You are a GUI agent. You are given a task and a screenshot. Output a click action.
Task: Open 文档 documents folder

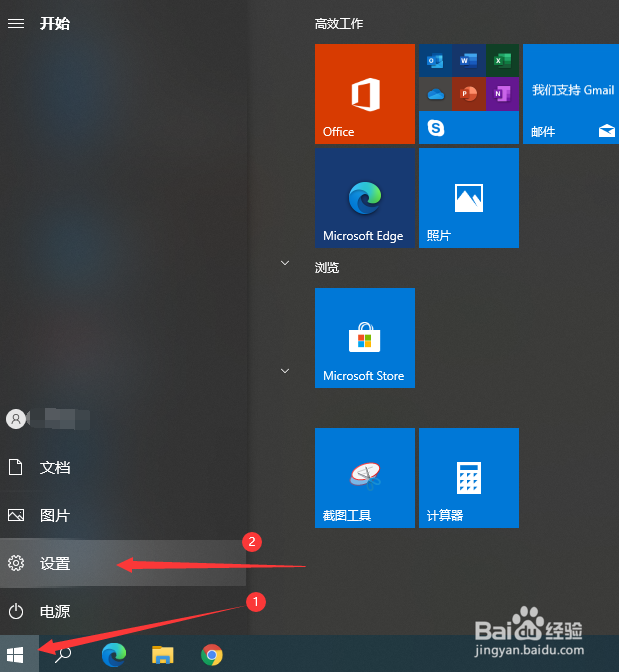(x=123, y=468)
